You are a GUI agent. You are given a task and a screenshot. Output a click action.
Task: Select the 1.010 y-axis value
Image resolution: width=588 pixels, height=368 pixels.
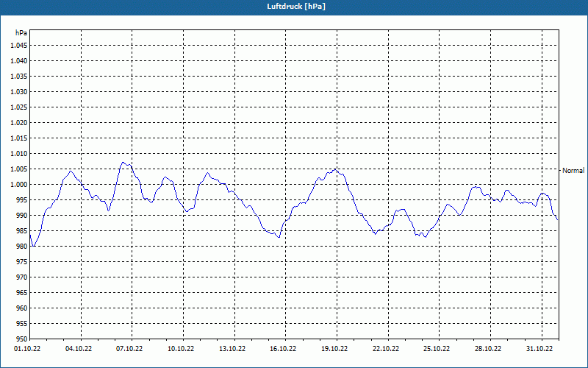[x=19, y=154]
